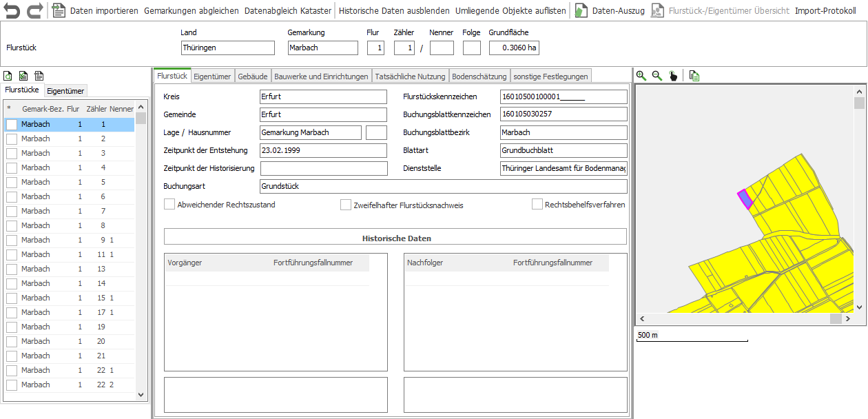This screenshot has height=419, width=868.
Task: Click the third document icon above the Flurstücke list
Action: 39,76
